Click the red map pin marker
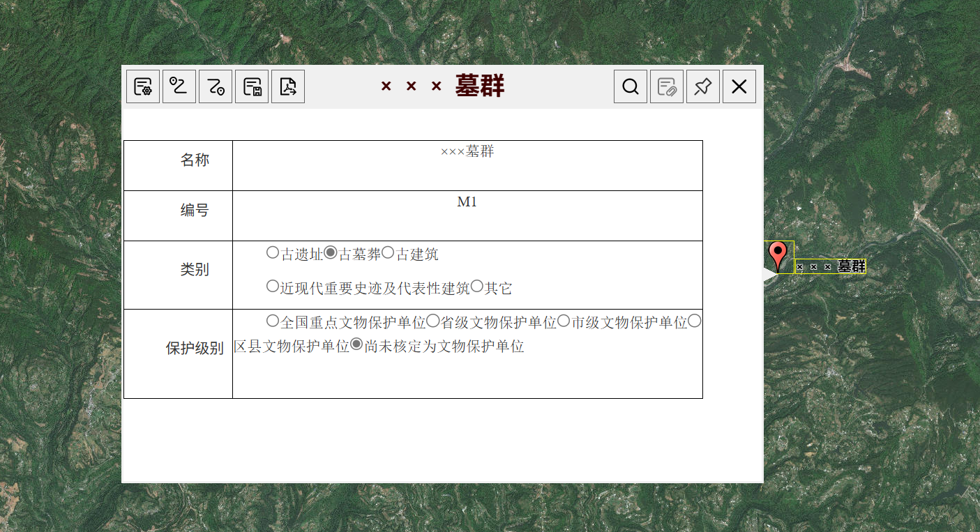The image size is (980, 532). pos(776,254)
